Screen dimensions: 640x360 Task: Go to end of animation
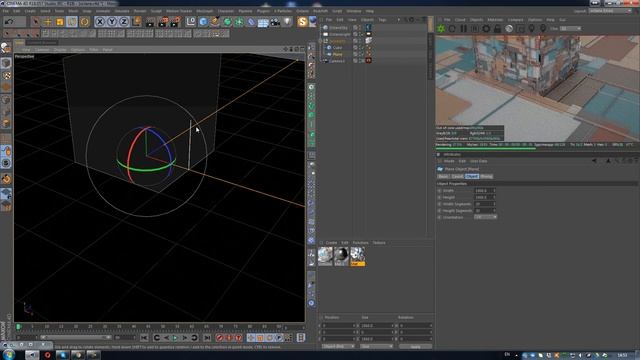(207, 338)
